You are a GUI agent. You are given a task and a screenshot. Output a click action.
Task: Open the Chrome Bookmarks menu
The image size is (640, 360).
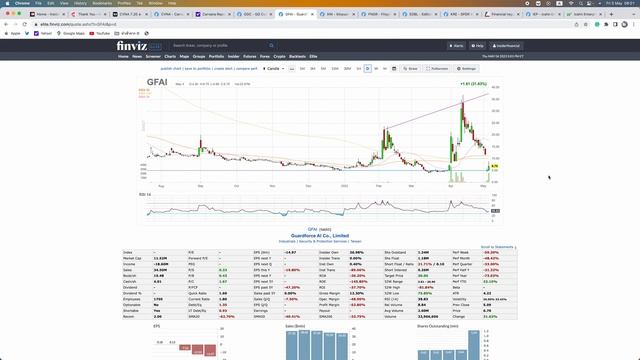click(x=102, y=3)
